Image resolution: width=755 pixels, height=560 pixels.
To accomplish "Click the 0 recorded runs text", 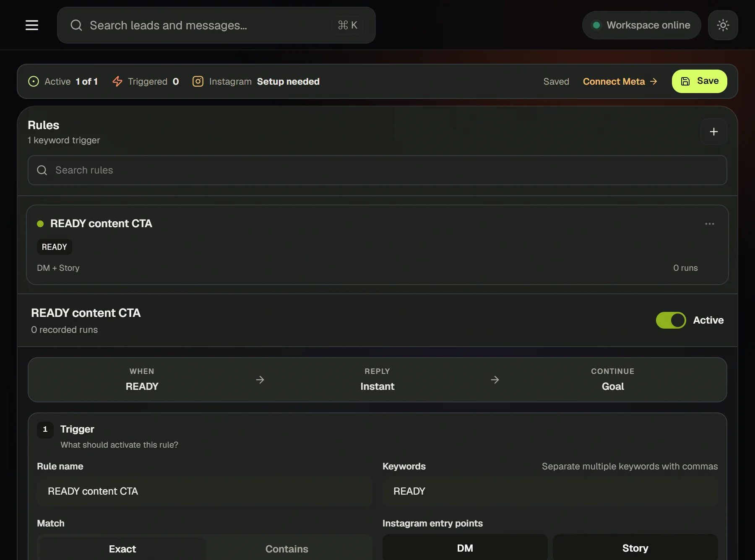I will click(x=65, y=330).
